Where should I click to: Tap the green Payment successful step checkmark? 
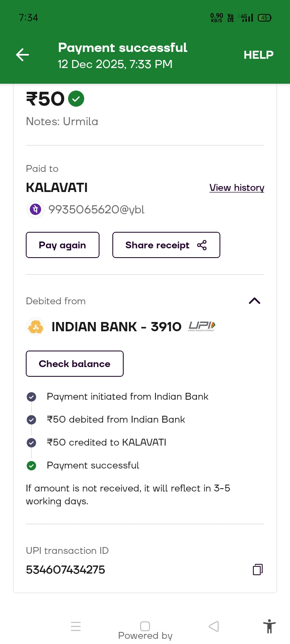[31, 466]
